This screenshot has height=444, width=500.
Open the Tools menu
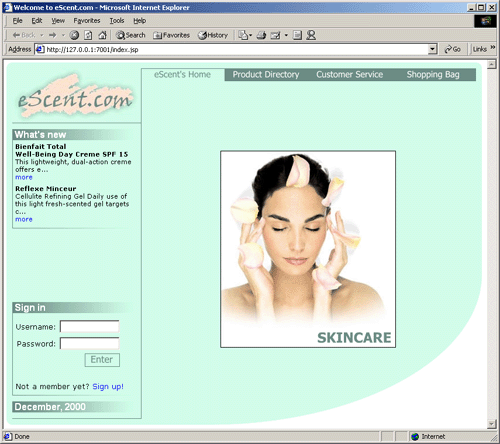point(117,21)
